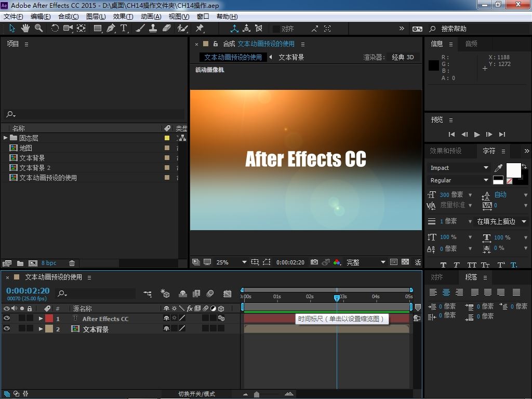Open the Impact font family dropdown
Viewport: 532px width, 399px height.
459,168
